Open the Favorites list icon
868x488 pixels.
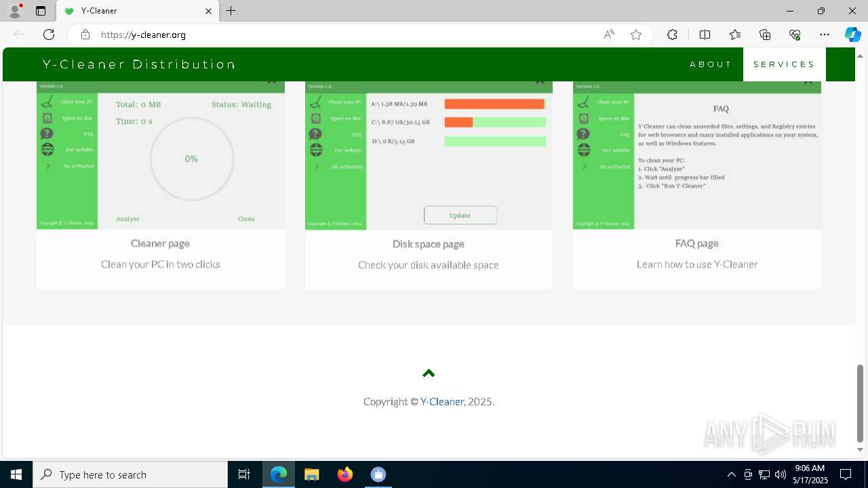[735, 35]
